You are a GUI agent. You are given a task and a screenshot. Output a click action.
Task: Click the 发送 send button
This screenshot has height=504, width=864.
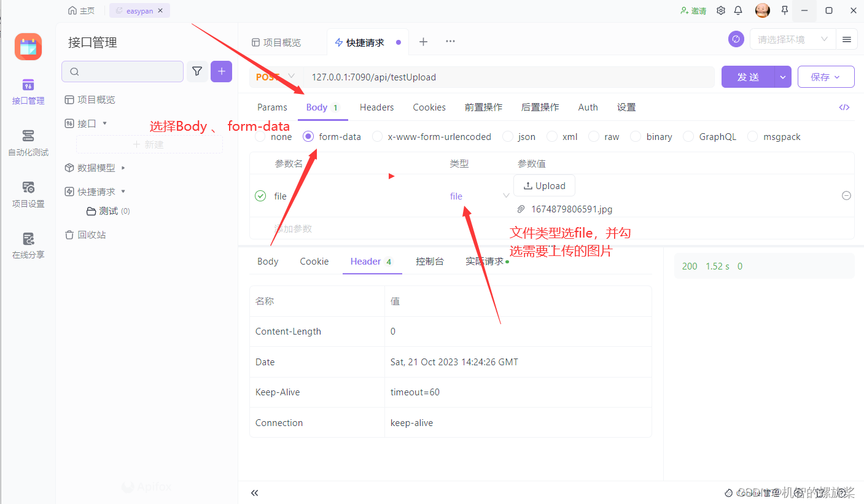[748, 77]
